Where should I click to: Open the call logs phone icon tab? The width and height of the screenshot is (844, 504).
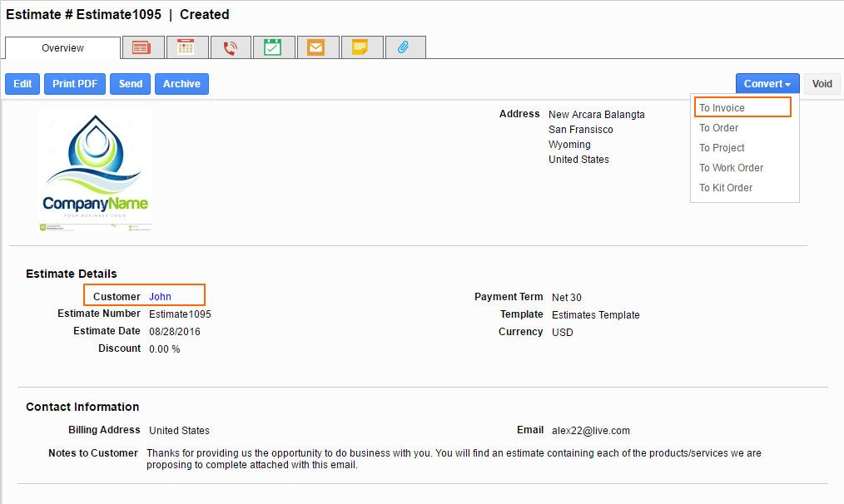(231, 47)
